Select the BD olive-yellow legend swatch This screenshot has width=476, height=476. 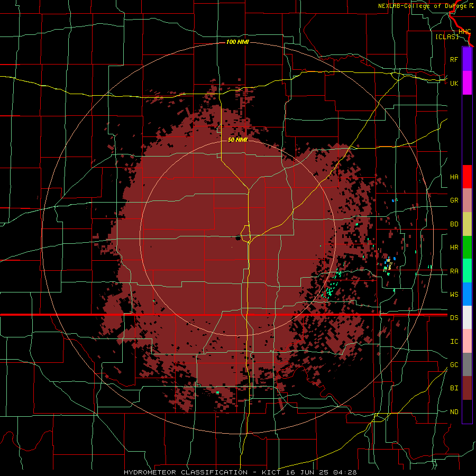tap(467, 224)
